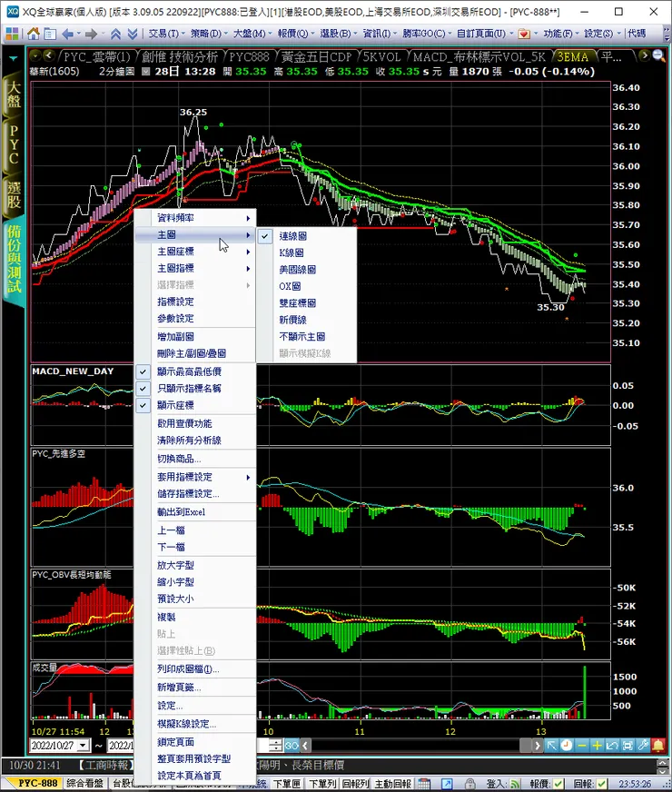Screen dimensions: 672x792
Task: Click the number spinner beside GO button
Action: tap(276, 745)
